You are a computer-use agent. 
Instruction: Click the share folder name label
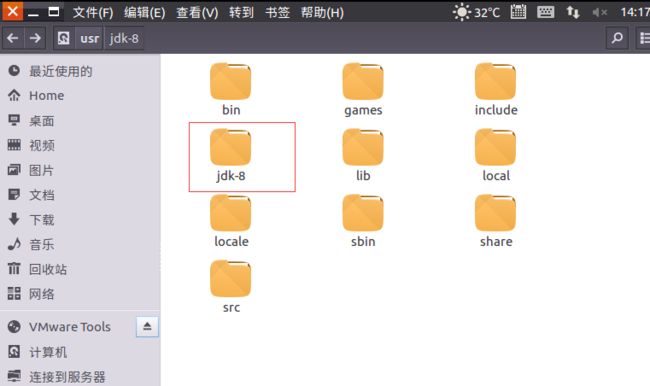[496, 241]
